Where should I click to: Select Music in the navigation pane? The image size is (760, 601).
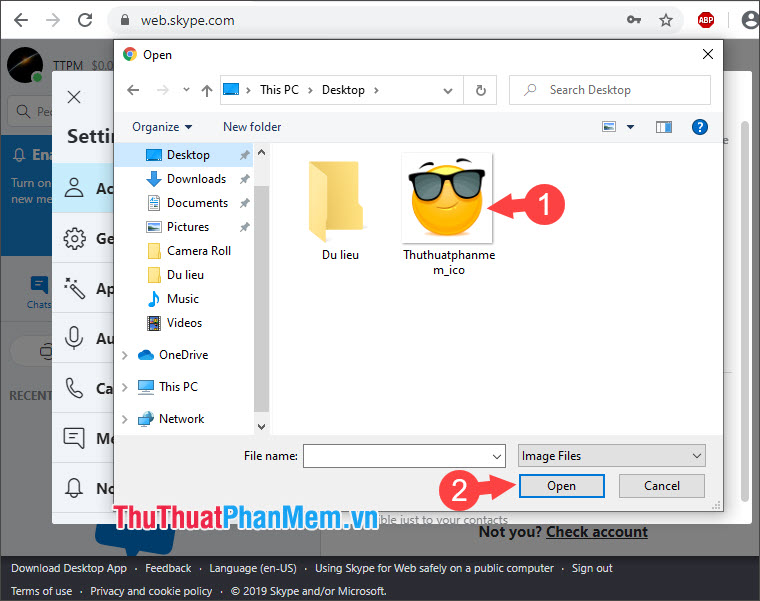coord(184,299)
